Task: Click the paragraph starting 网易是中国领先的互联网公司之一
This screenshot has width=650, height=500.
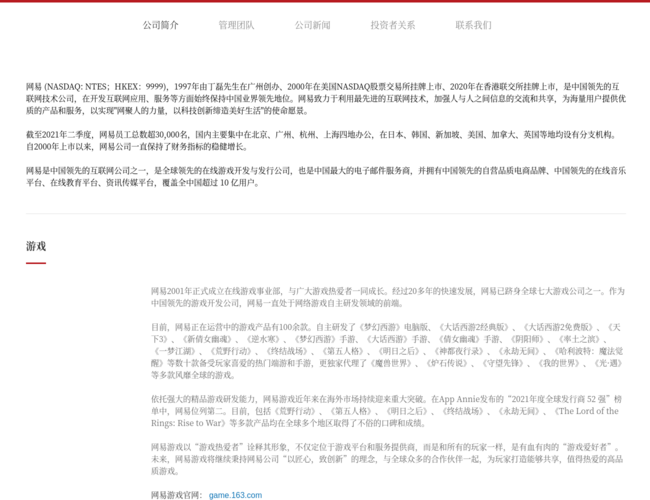Action: 326,177
